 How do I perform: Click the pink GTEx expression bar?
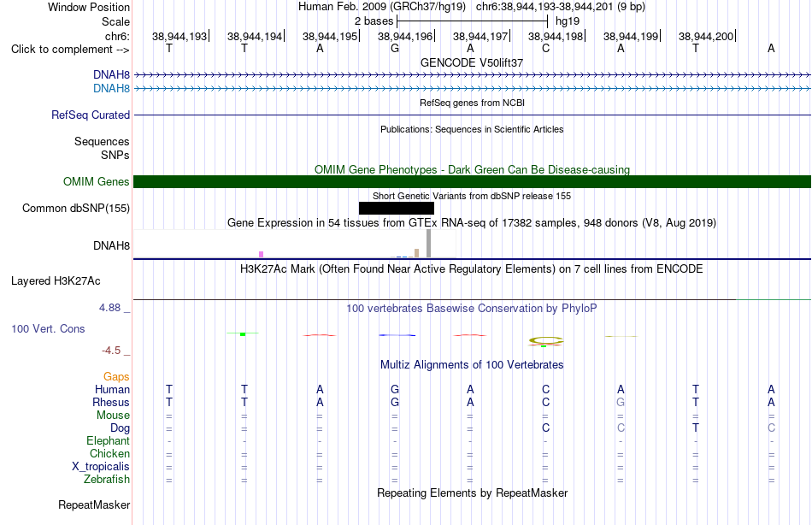click(261, 255)
